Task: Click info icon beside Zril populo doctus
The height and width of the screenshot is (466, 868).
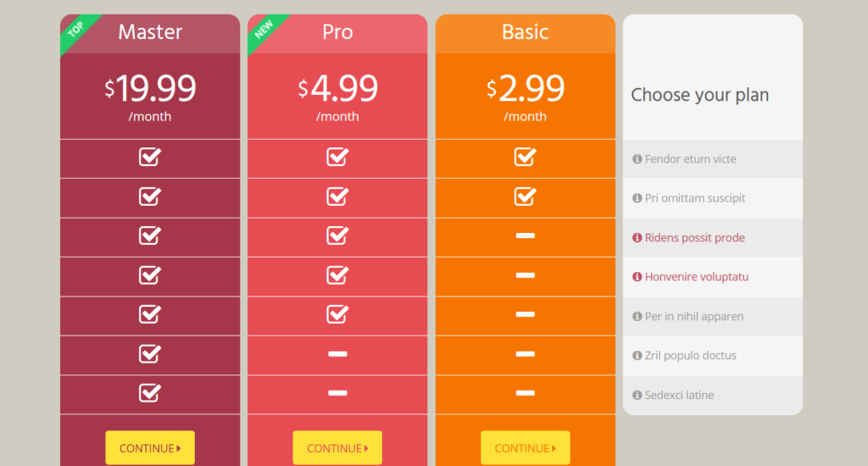Action: (637, 355)
